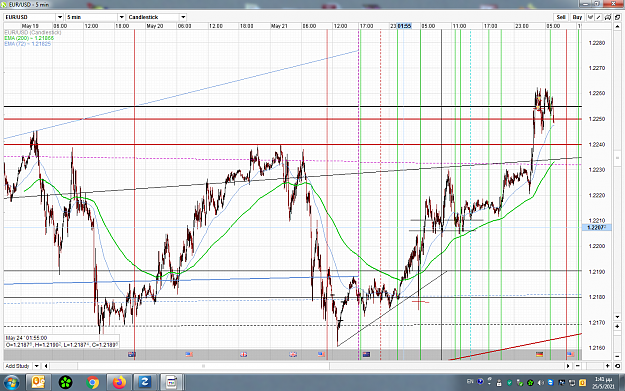The height and width of the screenshot is (391, 625).
Task: Open the EUR/USD symbol dropdown arrow
Action: pos(60,17)
